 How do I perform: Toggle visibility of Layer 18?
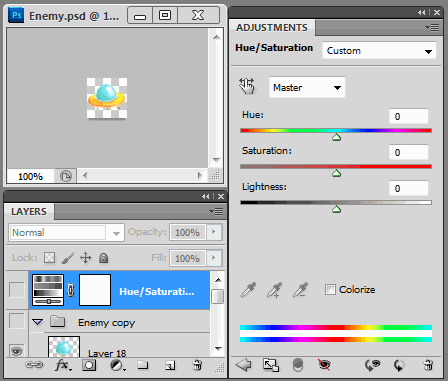17,351
